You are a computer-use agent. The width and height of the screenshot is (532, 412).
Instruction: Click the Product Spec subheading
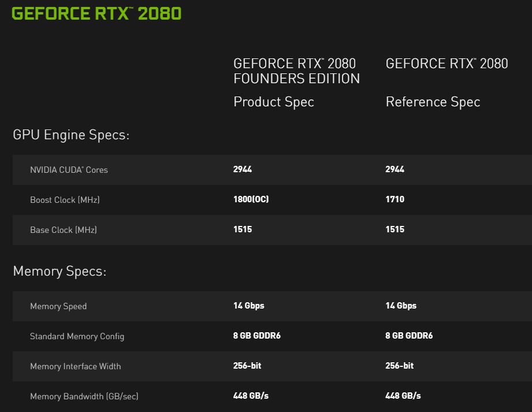click(x=273, y=102)
